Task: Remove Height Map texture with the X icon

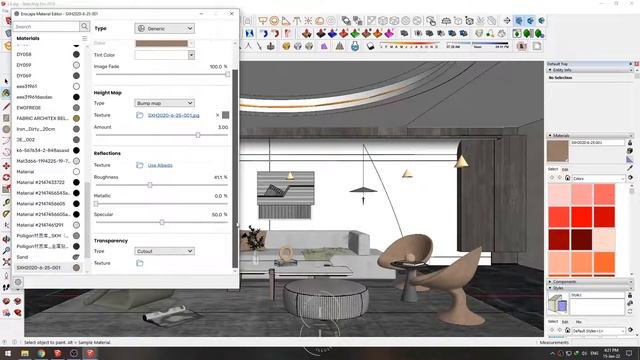Action: coord(217,115)
